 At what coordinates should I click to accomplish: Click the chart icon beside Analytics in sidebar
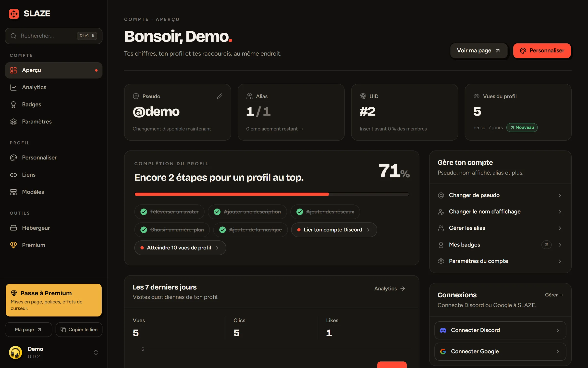[13, 87]
